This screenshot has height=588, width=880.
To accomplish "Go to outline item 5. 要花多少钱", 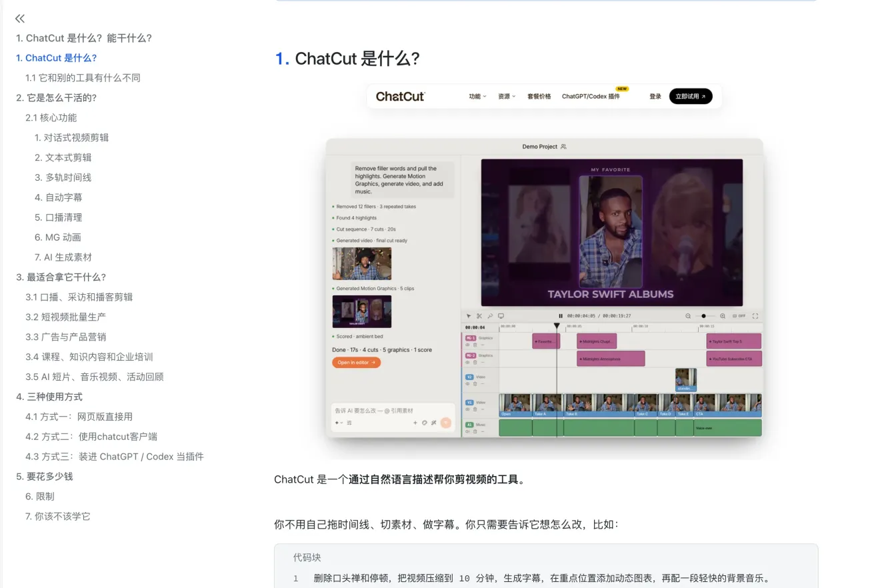I will click(45, 477).
